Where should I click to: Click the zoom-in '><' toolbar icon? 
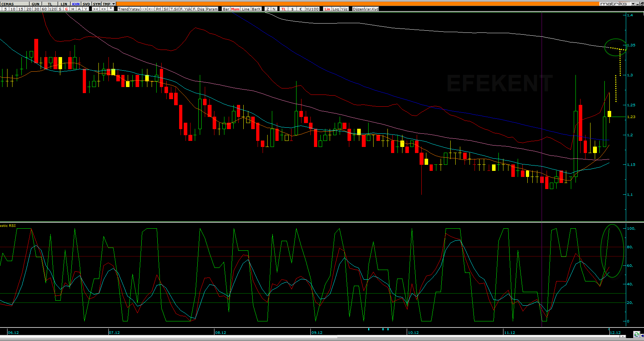[x=96, y=9]
